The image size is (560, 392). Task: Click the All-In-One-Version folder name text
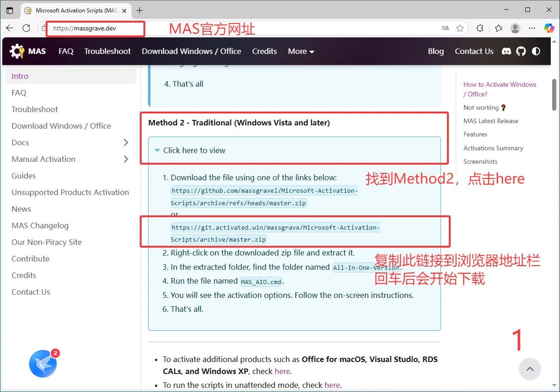(366, 267)
